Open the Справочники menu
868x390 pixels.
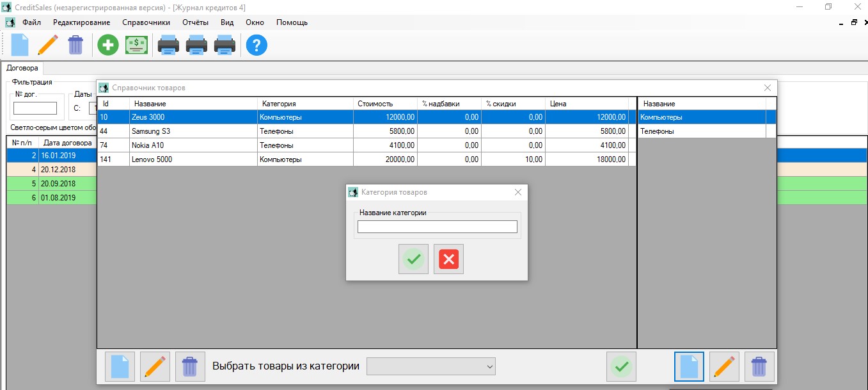tap(146, 22)
